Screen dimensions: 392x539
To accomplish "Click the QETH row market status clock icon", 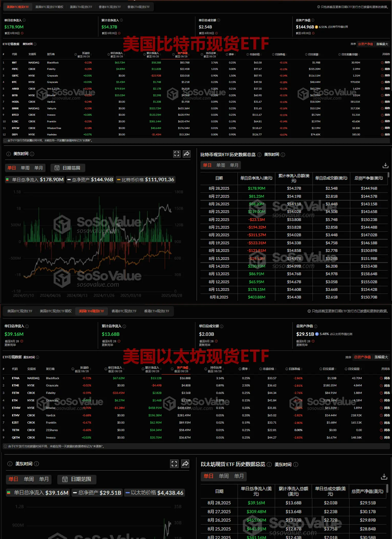I will [382, 438].
